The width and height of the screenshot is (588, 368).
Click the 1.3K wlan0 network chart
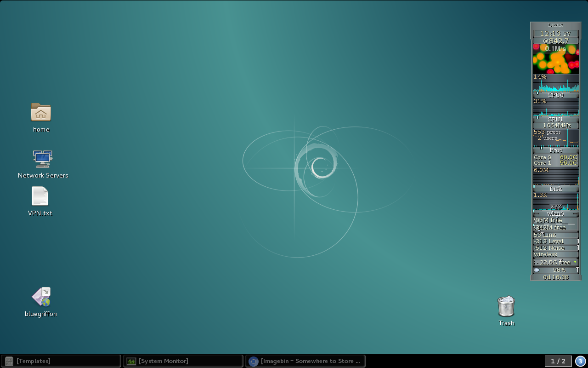coord(555,201)
